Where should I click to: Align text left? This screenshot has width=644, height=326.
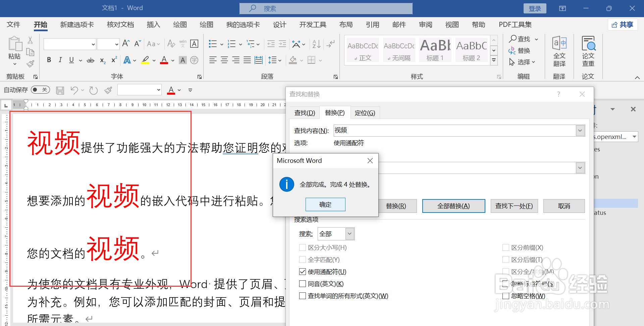213,60
